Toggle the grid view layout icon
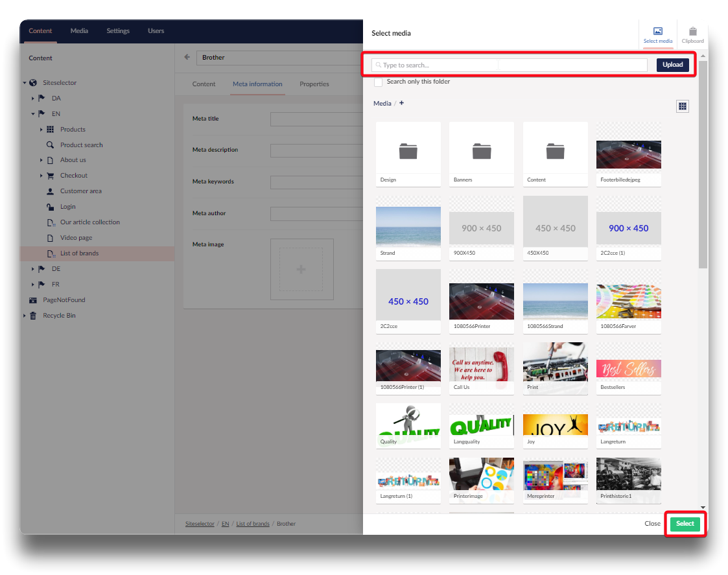 tap(682, 106)
